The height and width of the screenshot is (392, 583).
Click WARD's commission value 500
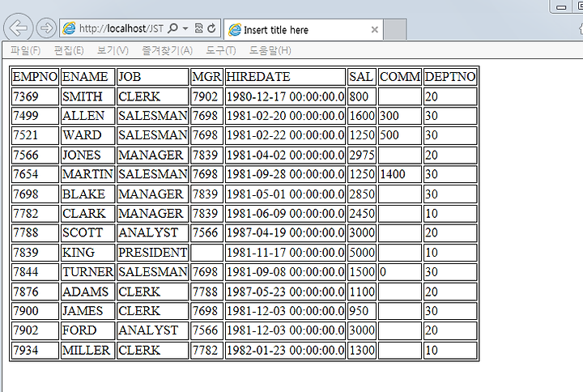pos(389,135)
